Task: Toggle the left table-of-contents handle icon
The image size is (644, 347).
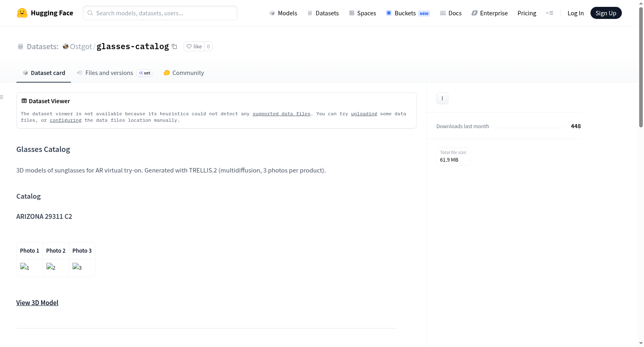Action: [x=2, y=97]
